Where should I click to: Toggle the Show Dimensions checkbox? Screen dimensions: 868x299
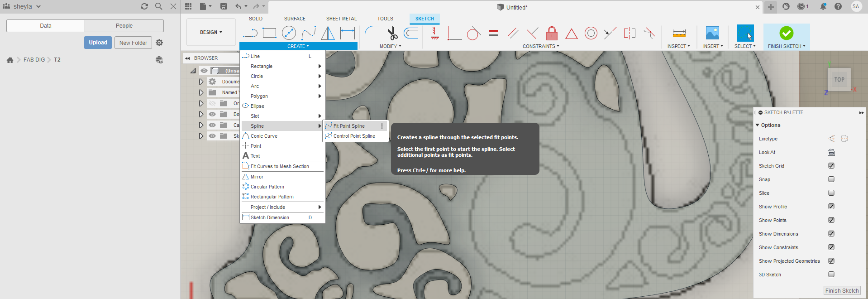point(831,234)
